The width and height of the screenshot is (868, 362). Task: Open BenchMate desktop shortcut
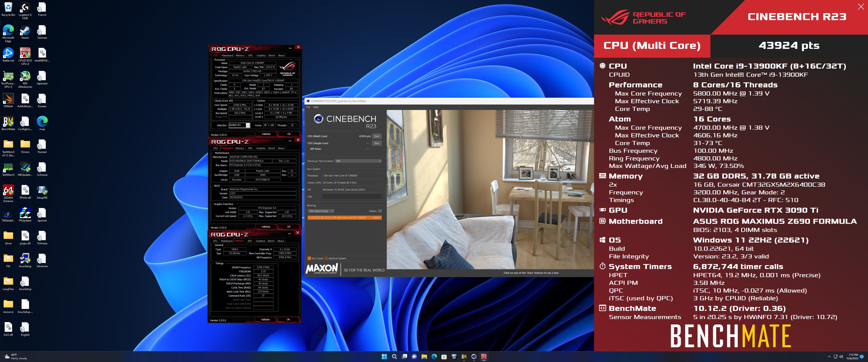[x=8, y=124]
